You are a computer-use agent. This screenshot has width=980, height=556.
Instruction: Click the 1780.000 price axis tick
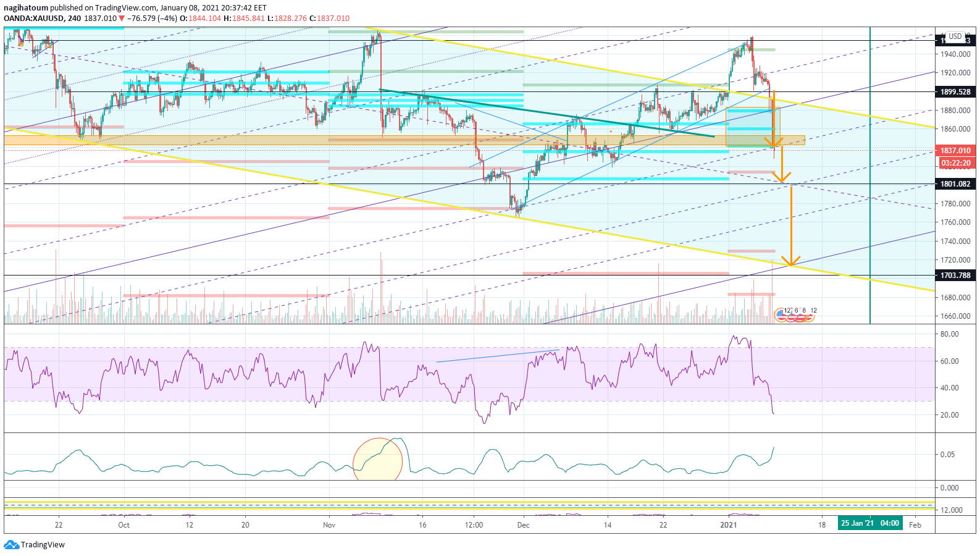pyautogui.click(x=956, y=204)
